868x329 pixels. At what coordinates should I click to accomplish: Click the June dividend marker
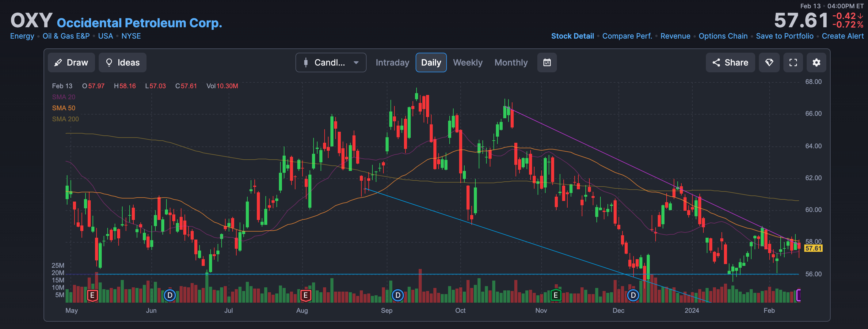point(170,295)
